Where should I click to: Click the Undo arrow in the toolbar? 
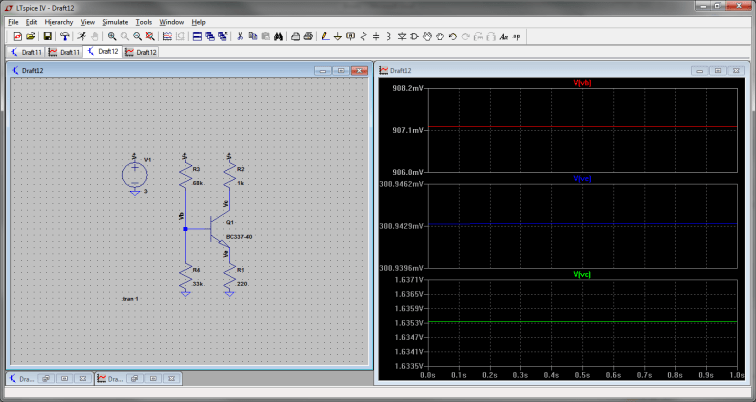click(453, 36)
